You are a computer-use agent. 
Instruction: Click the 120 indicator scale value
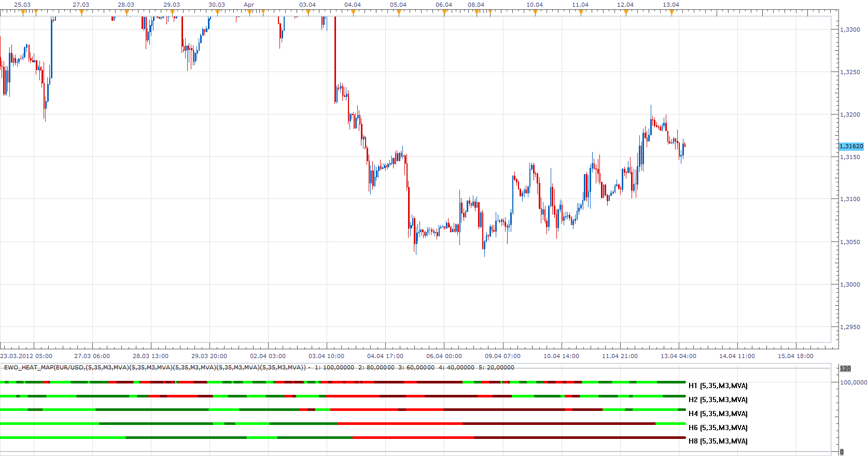tap(845, 368)
